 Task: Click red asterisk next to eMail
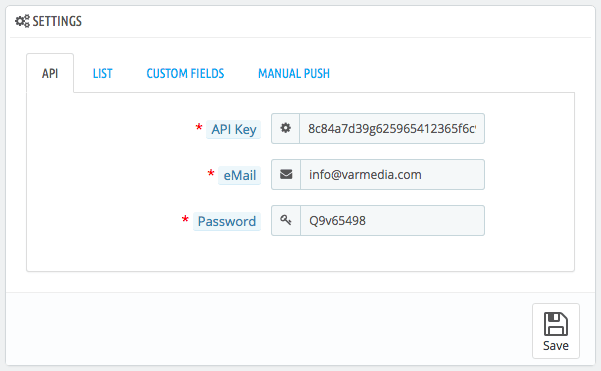210,173
